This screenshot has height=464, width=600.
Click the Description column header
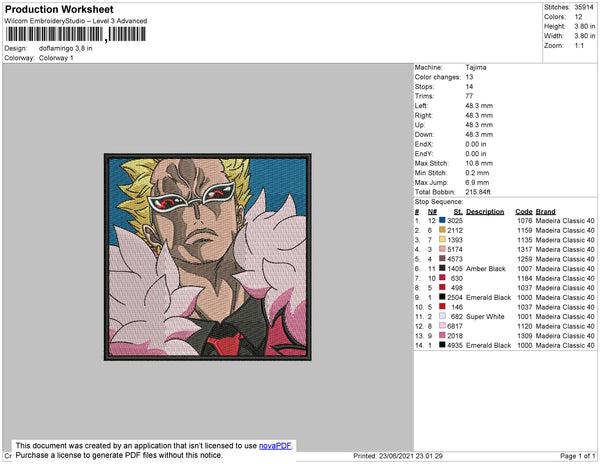tap(485, 212)
